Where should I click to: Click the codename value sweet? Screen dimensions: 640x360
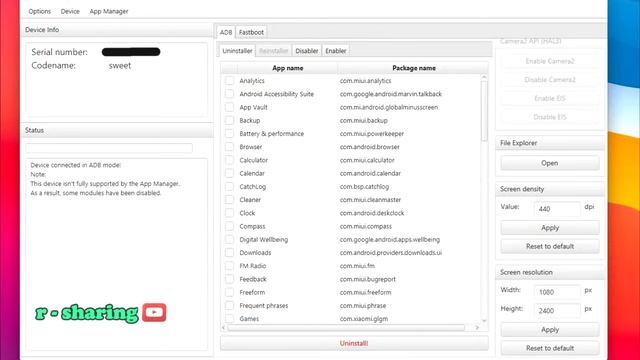click(120, 66)
